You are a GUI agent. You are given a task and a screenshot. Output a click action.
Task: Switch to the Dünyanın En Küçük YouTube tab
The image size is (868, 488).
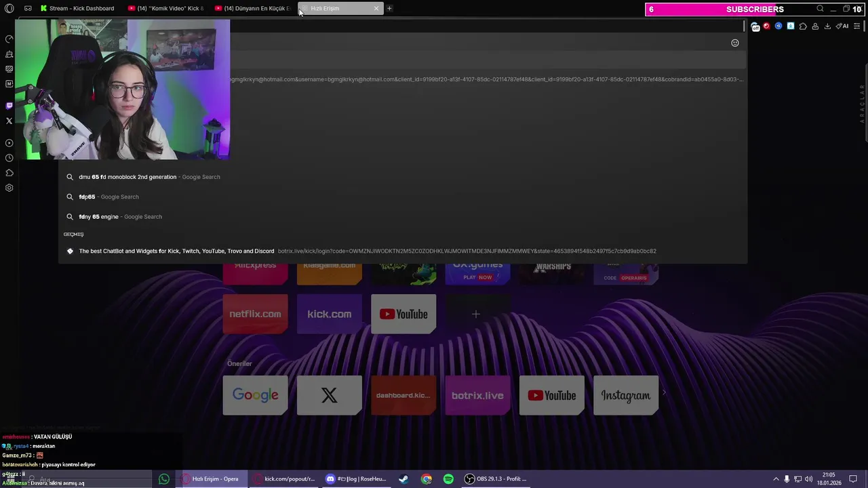252,8
